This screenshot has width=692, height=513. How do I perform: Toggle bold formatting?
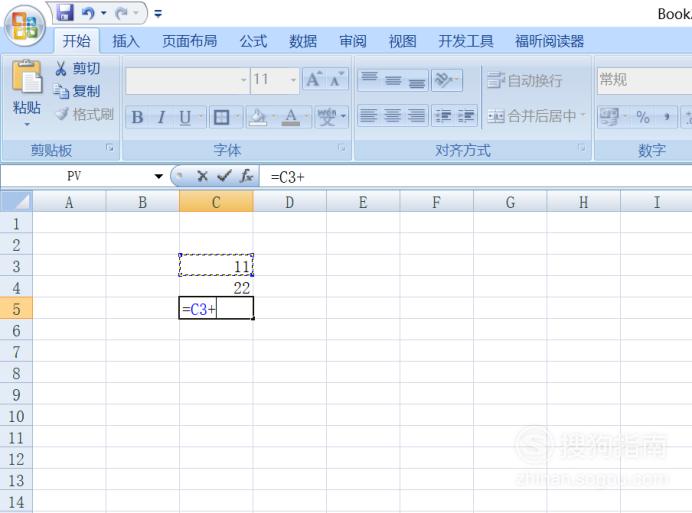pyautogui.click(x=137, y=117)
